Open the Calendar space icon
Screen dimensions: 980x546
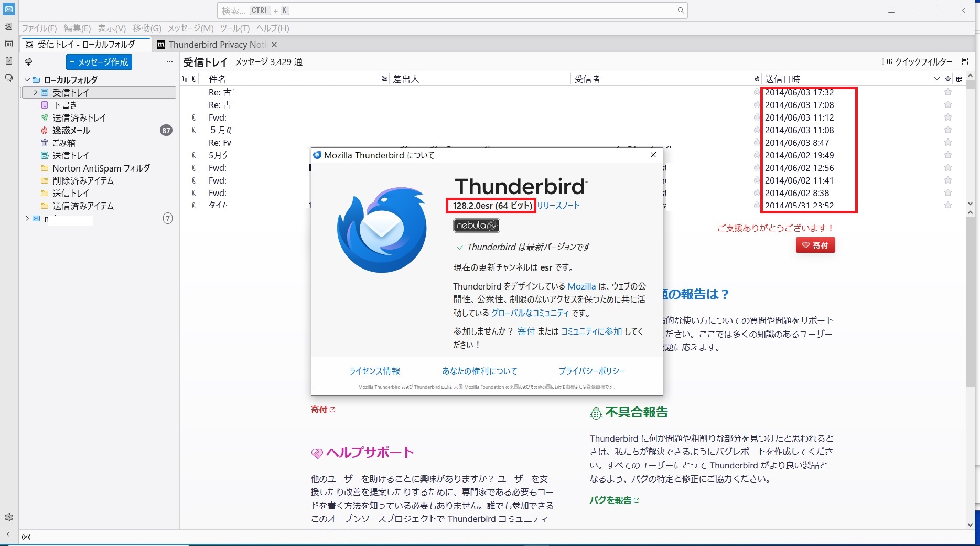9,44
